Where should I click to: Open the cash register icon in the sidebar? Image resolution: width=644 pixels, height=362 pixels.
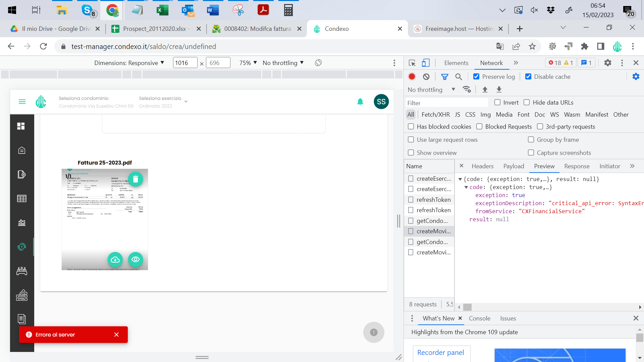click(x=22, y=295)
